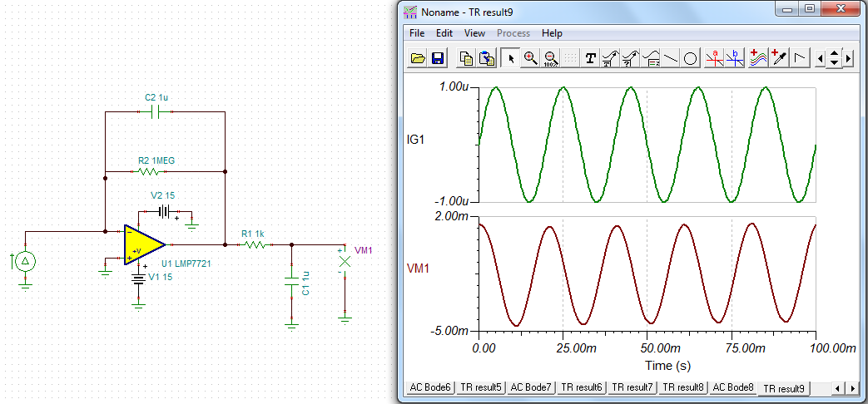Viewport: 868px width, 404px height.
Task: Click the add more curves icon
Action: [x=758, y=58]
